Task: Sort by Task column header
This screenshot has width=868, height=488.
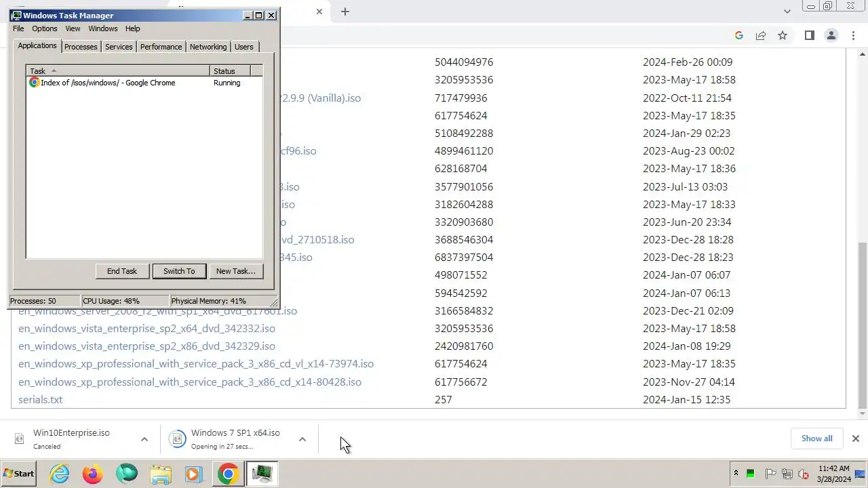Action: click(x=118, y=71)
